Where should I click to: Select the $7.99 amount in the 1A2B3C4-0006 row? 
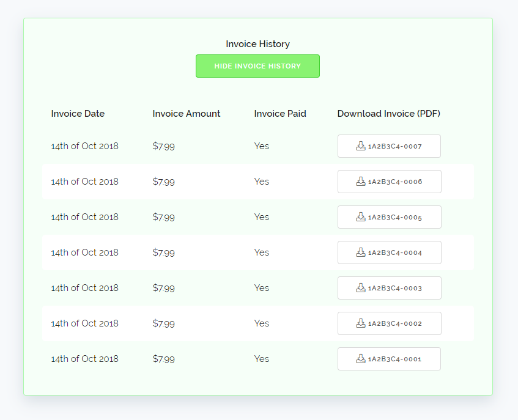(x=163, y=182)
